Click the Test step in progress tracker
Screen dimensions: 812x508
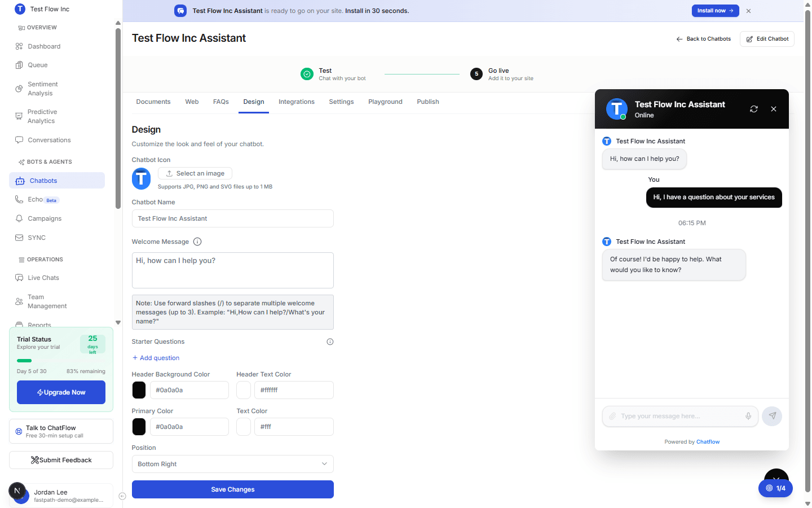[x=333, y=74]
